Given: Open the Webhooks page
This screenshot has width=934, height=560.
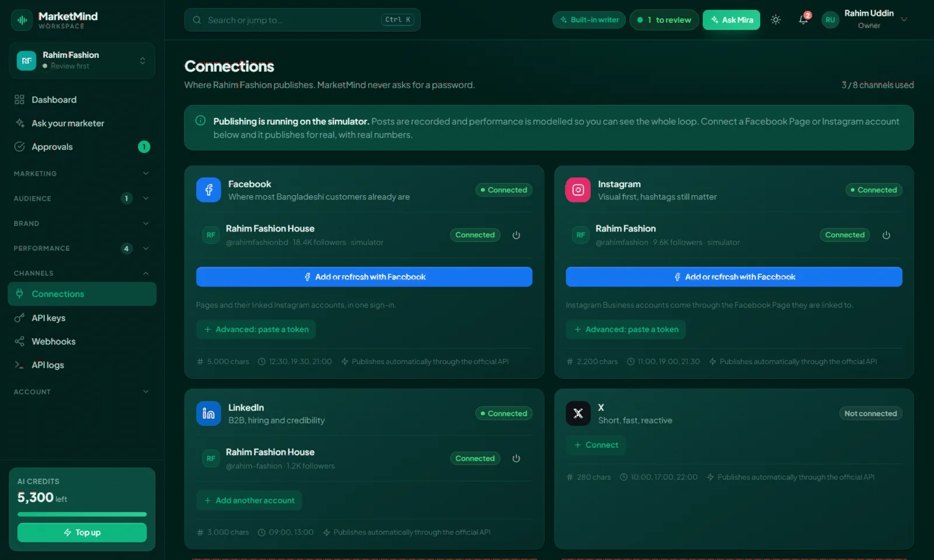Looking at the screenshot, I should [82, 341].
